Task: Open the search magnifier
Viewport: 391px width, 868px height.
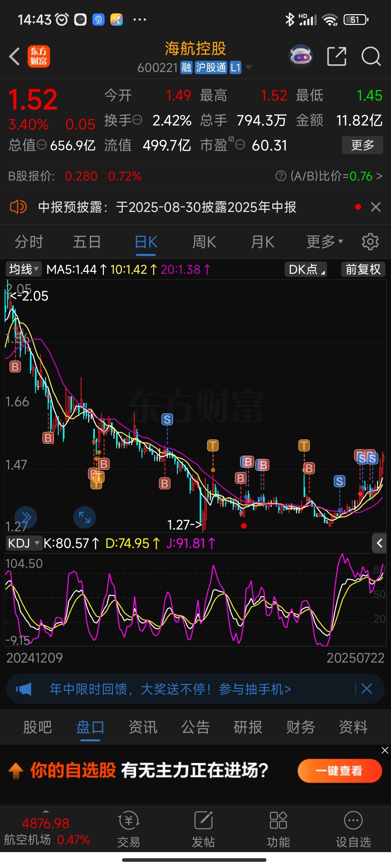Action: click(371, 56)
